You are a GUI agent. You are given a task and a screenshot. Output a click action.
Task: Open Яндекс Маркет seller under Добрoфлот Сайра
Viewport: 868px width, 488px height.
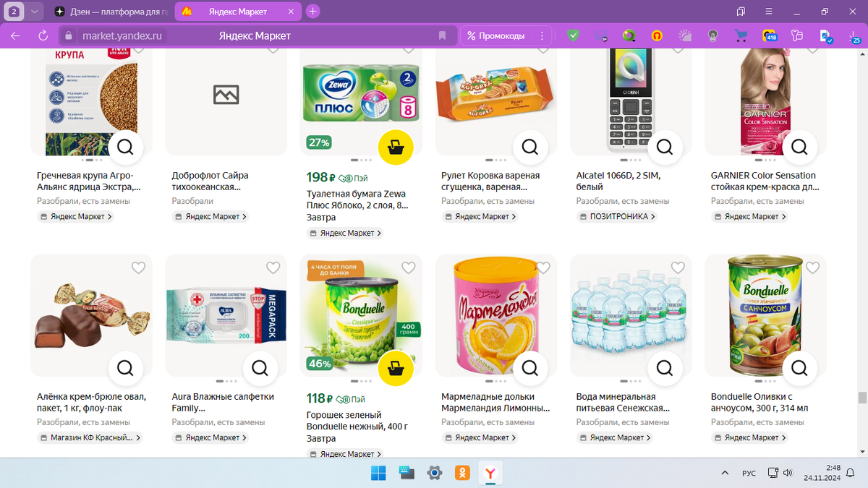(x=210, y=216)
